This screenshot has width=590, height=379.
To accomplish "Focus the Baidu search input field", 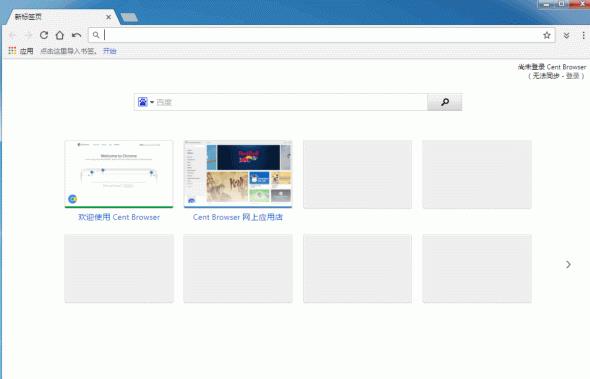I will 291,102.
